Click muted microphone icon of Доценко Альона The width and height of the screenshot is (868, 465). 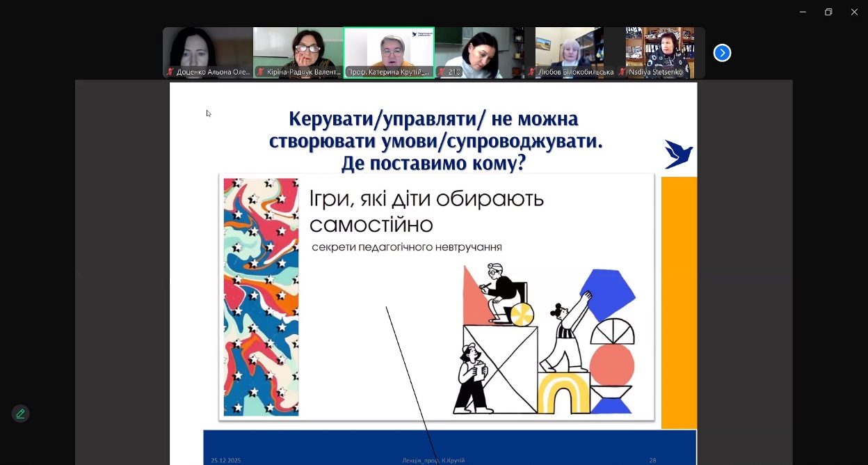click(170, 72)
